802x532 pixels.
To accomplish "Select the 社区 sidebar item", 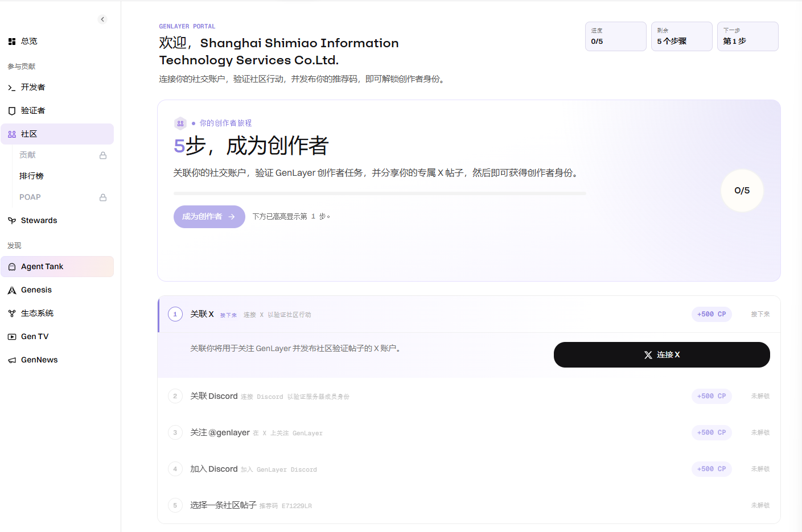I will click(57, 134).
